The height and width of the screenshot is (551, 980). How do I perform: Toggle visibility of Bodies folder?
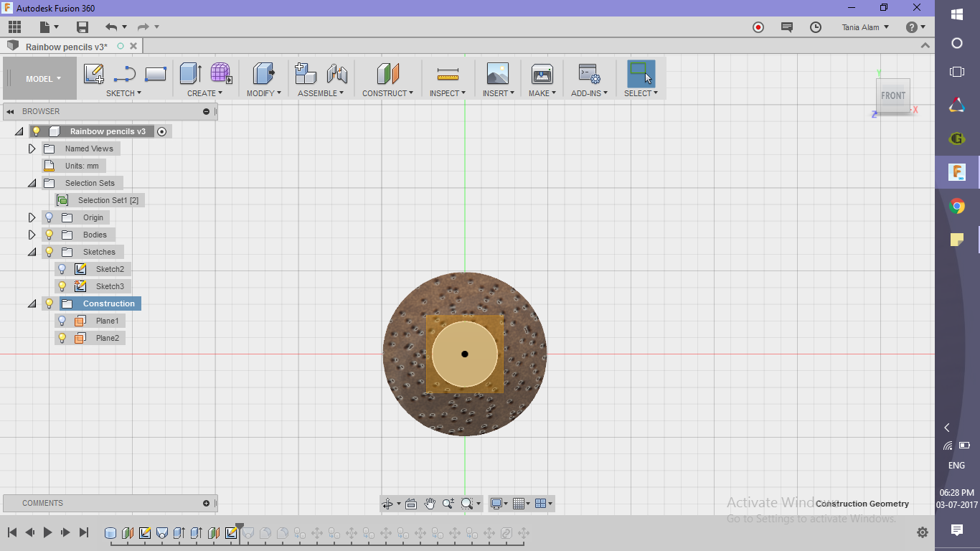point(50,235)
